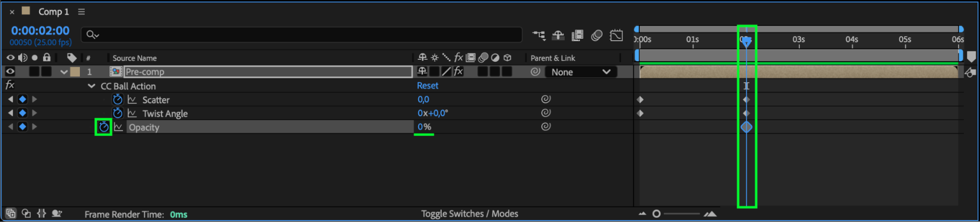Toggle the Opacity keyframe diamond checkbox
This screenshot has width=980, height=222.
coord(23,126)
